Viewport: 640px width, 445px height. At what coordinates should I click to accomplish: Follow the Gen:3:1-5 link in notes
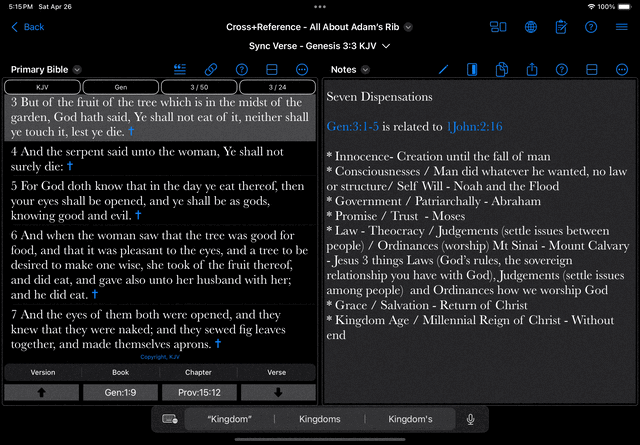pos(353,127)
